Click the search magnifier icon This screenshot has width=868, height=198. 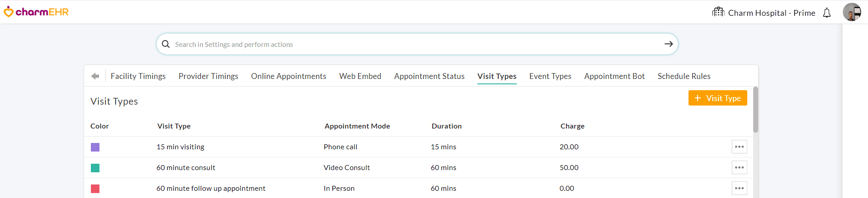point(166,44)
